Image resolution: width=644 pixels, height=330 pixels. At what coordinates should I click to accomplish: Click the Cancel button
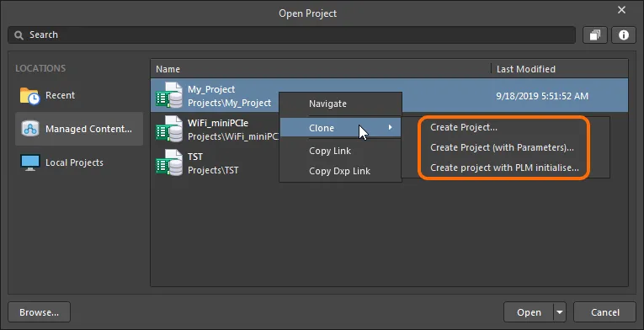coord(604,312)
